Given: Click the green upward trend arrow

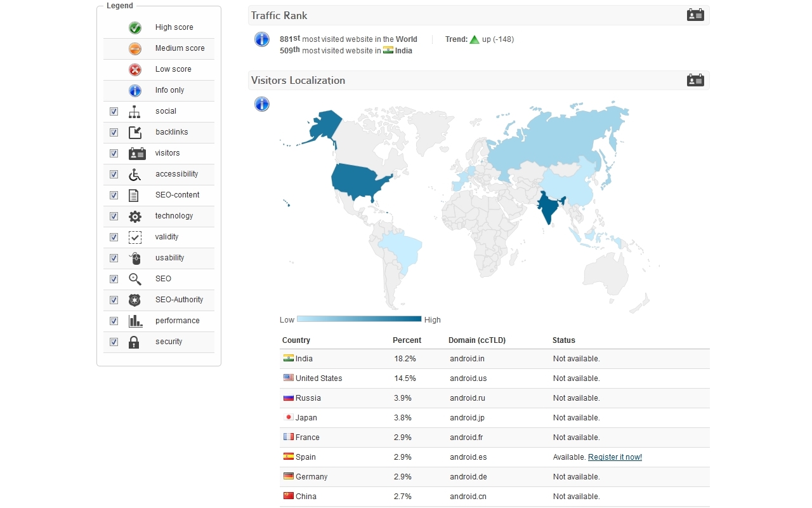Looking at the screenshot, I should tap(474, 39).
